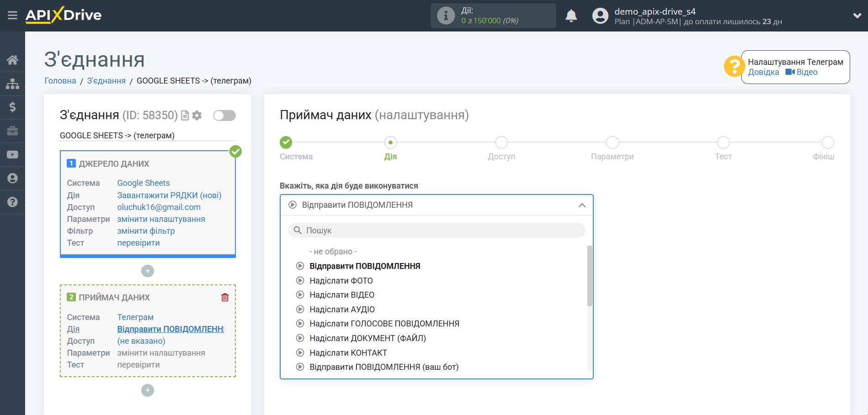This screenshot has width=868, height=415.
Task: Click the 'Пошук' search field
Action: point(437,231)
